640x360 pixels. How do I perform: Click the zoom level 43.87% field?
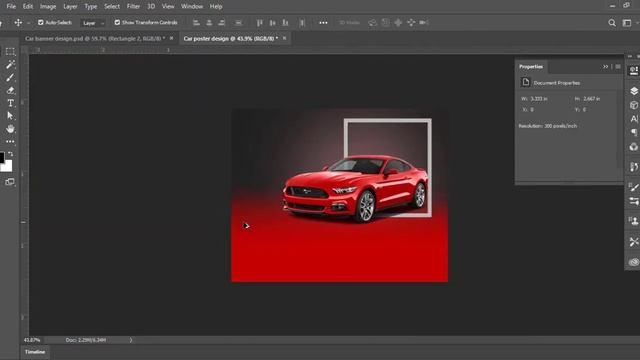point(32,340)
